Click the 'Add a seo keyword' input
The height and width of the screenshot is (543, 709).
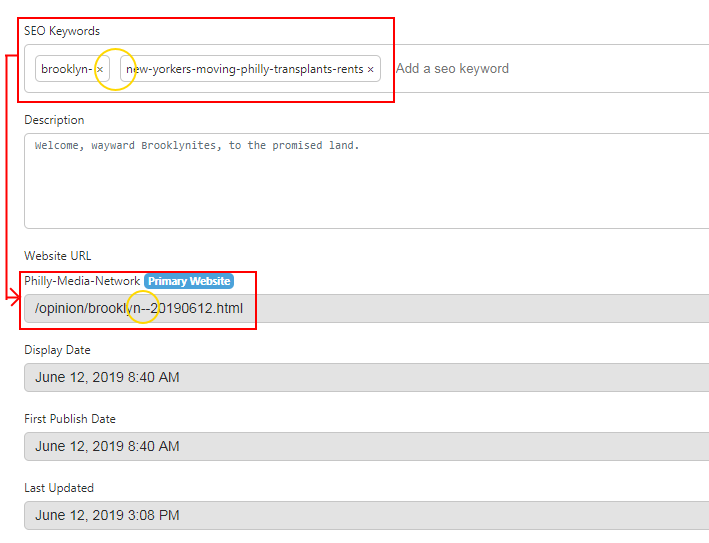pos(452,69)
